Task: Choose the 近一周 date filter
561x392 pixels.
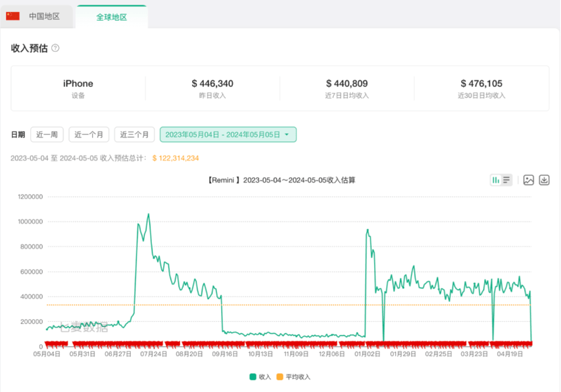Action: 47,134
